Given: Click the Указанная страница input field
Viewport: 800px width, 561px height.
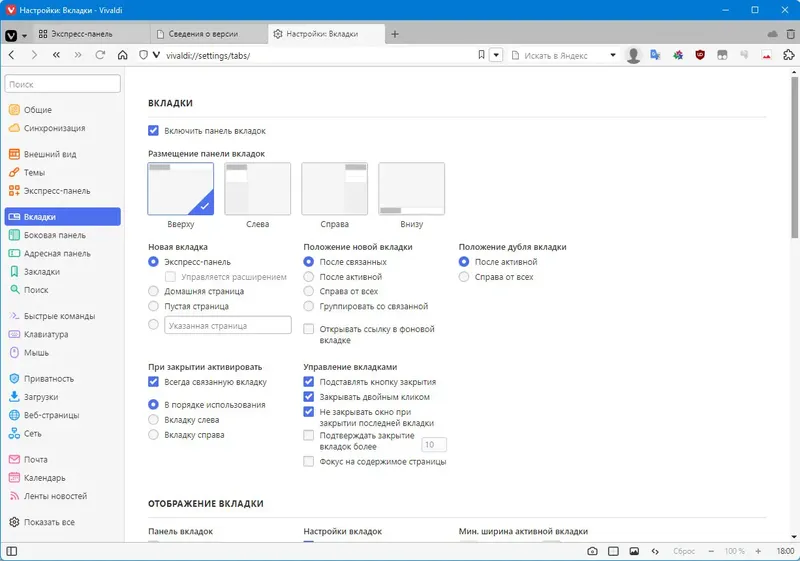Looking at the screenshot, I should pos(228,325).
